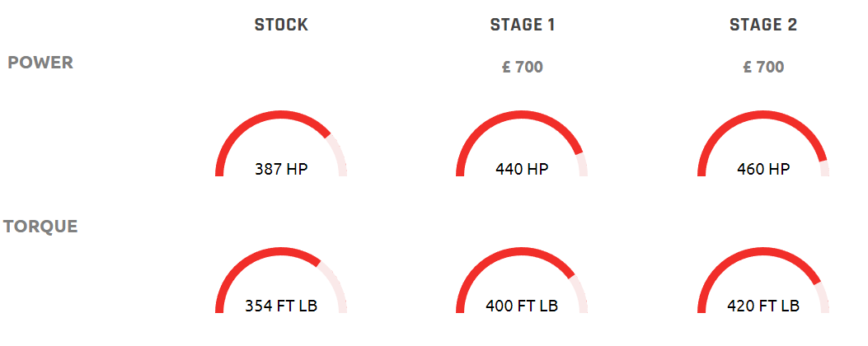
Task: Select the 420 FT LB value
Action: 763,306
